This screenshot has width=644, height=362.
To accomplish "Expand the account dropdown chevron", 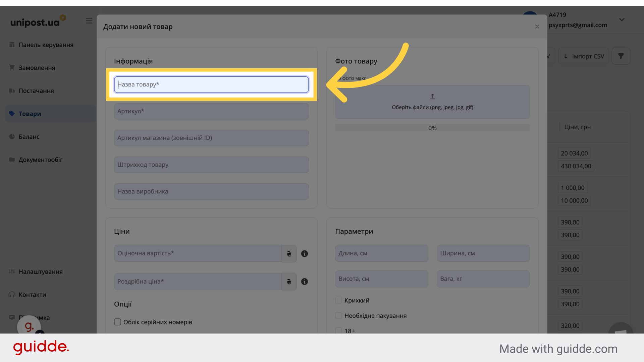I will (622, 20).
